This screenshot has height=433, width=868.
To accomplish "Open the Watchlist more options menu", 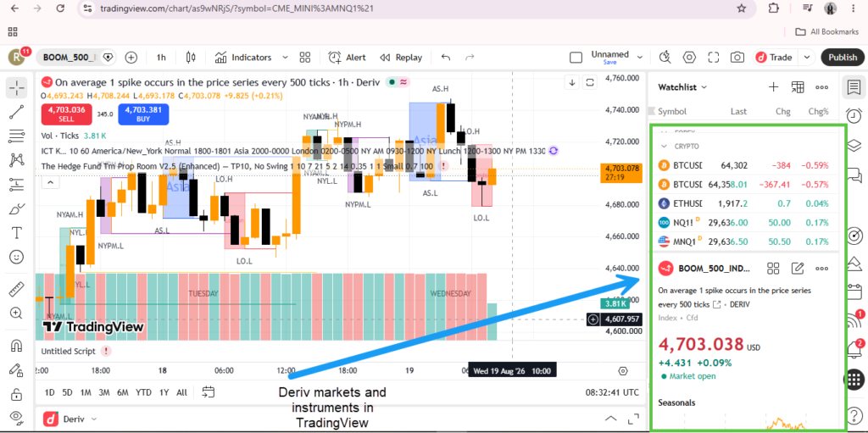I will (822, 87).
